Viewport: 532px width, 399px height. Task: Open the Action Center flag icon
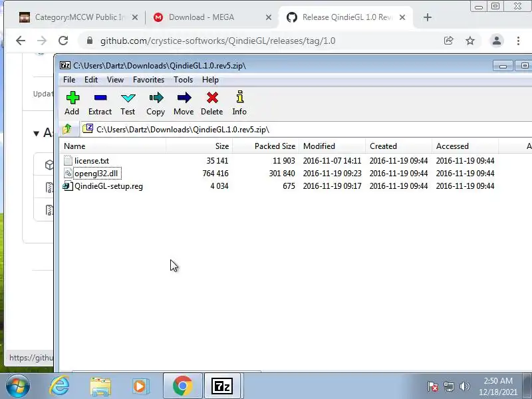point(433,386)
